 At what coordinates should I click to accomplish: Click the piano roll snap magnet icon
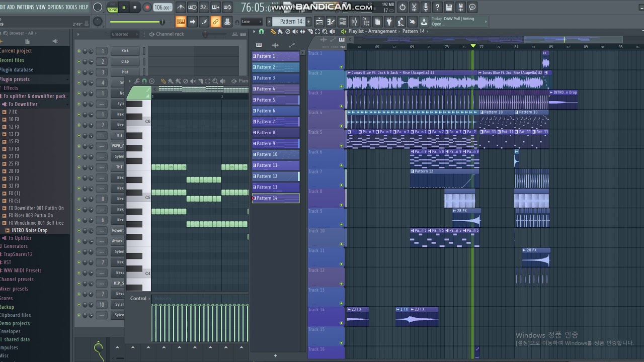pyautogui.click(x=144, y=81)
